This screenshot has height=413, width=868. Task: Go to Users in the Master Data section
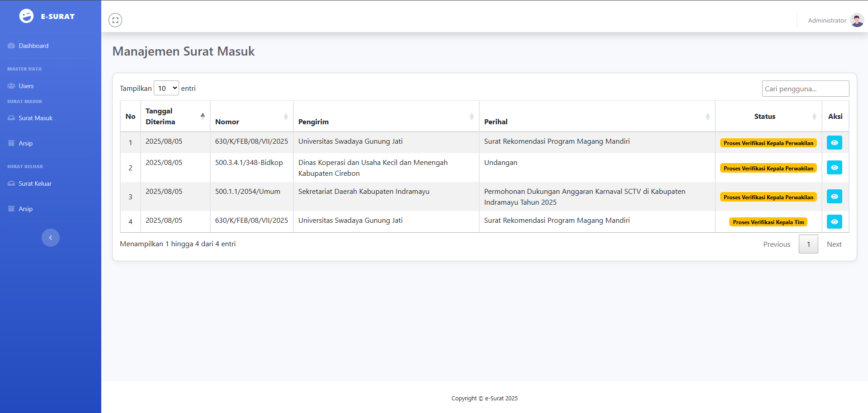[x=26, y=86]
